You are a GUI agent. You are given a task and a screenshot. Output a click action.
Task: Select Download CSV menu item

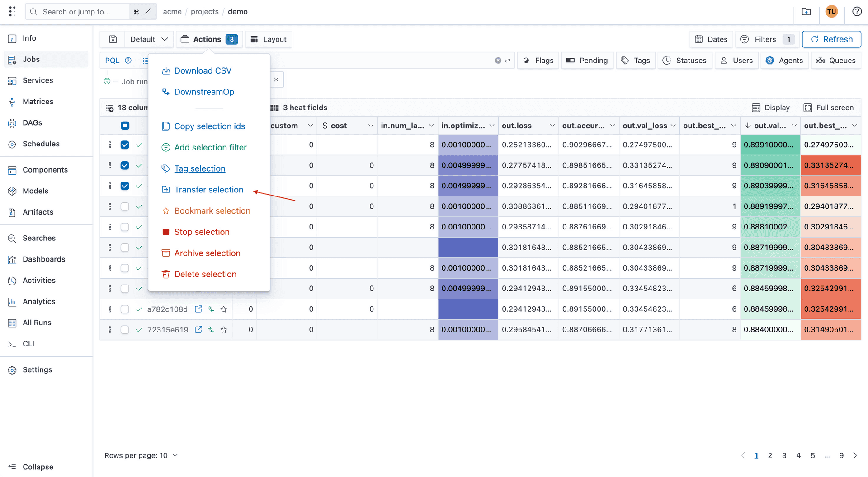[x=203, y=70]
